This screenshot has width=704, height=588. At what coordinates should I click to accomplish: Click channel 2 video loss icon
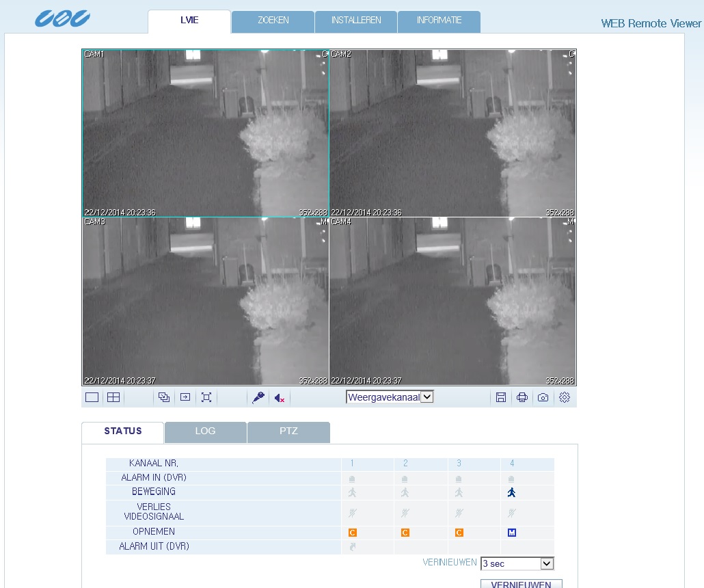coord(405,513)
